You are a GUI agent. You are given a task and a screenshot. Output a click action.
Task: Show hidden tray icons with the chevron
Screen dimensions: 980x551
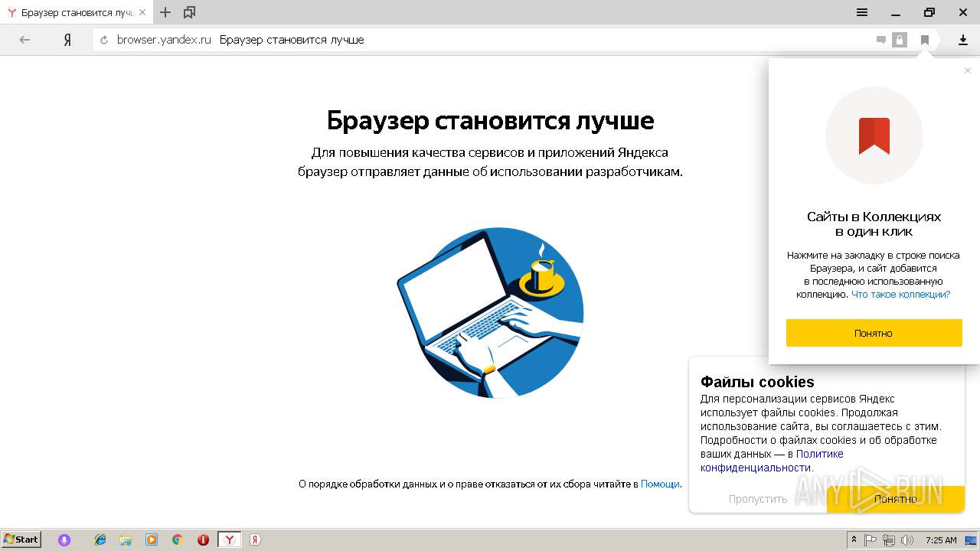pyautogui.click(x=854, y=540)
